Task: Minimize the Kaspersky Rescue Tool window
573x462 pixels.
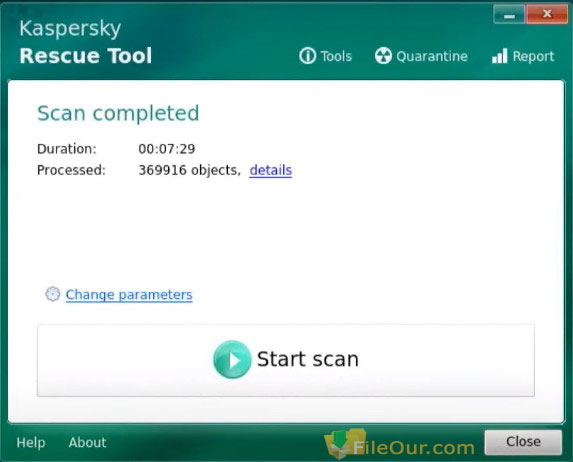Action: 509,15
